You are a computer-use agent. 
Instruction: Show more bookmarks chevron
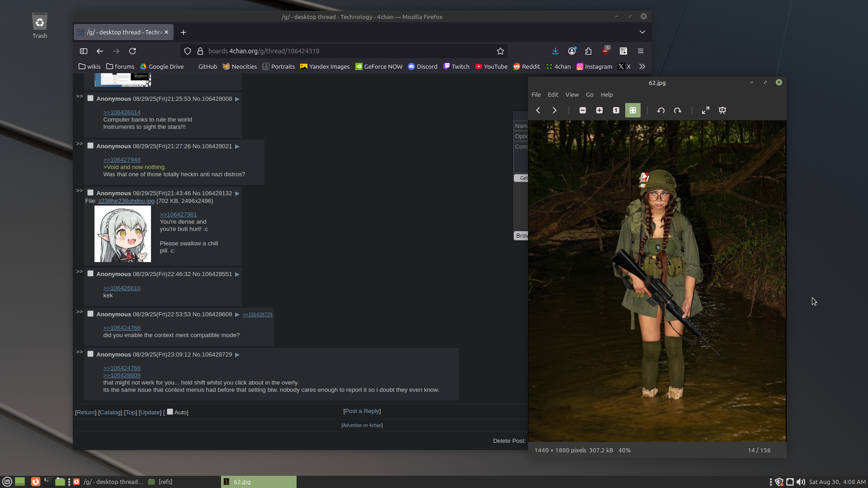[642, 66]
